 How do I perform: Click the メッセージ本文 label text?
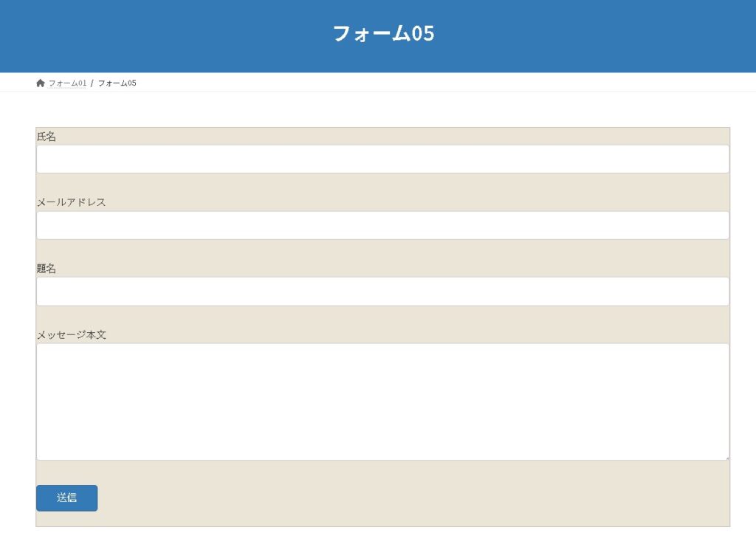[72, 335]
